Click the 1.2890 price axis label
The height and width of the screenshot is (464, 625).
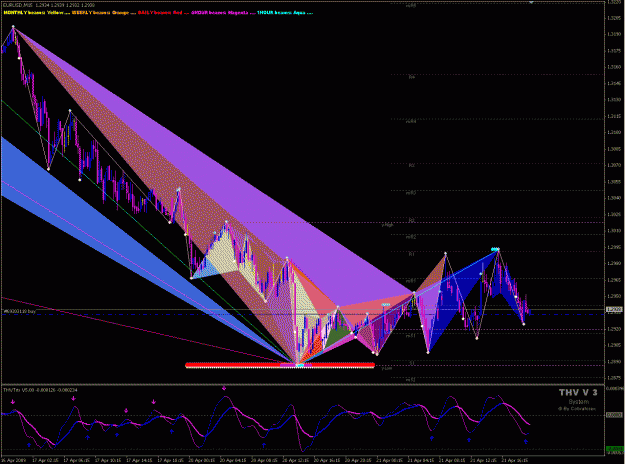pos(616,362)
